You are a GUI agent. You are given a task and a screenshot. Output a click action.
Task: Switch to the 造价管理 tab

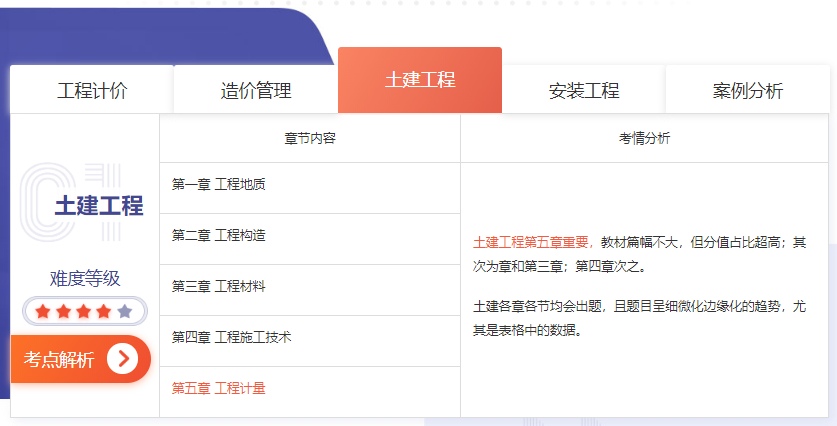click(256, 91)
